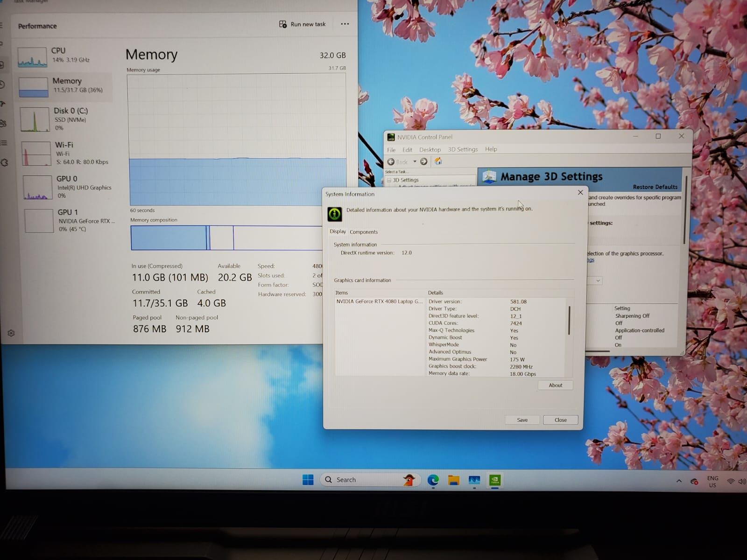Click Restore Defaults in Manage 3D Settings
This screenshot has height=560, width=747.
pyautogui.click(x=655, y=187)
